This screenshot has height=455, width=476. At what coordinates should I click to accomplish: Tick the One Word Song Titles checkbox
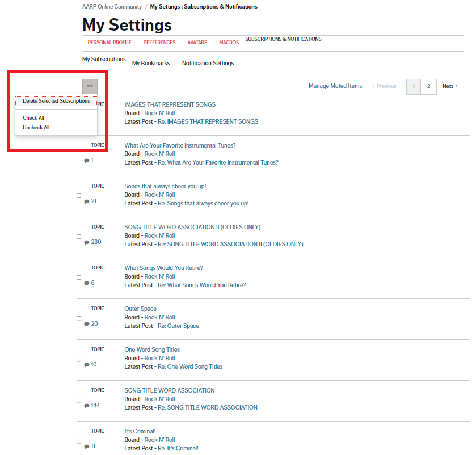[x=79, y=359]
